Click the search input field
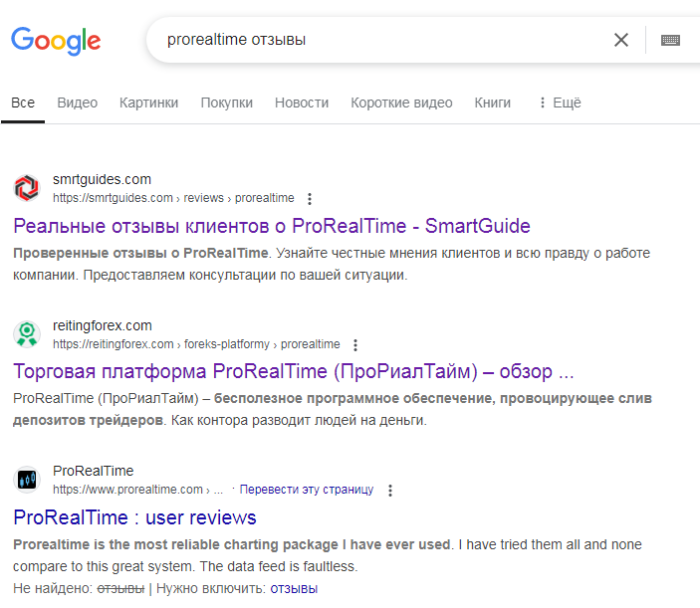Image resolution: width=700 pixels, height=608 pixels. coord(378,40)
